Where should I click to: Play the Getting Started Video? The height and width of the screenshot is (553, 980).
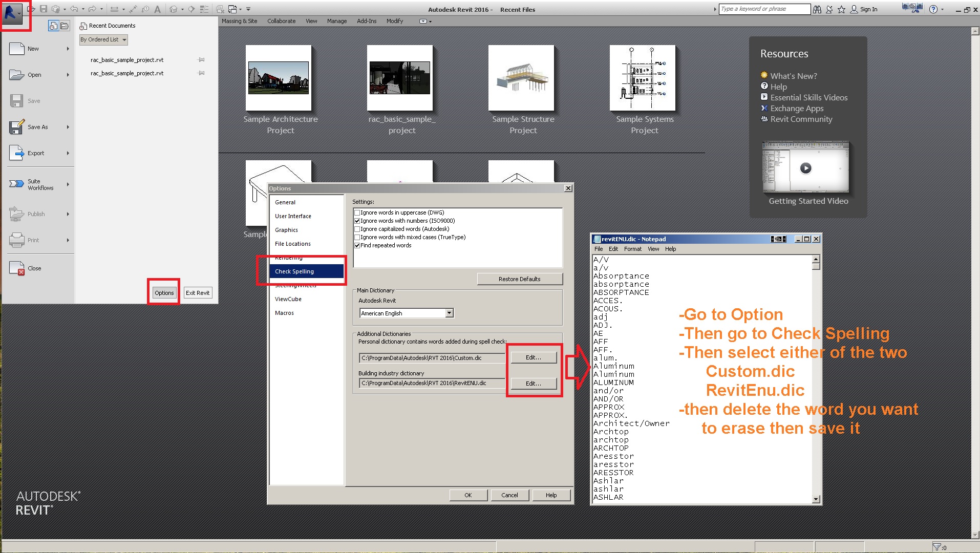pyautogui.click(x=805, y=168)
